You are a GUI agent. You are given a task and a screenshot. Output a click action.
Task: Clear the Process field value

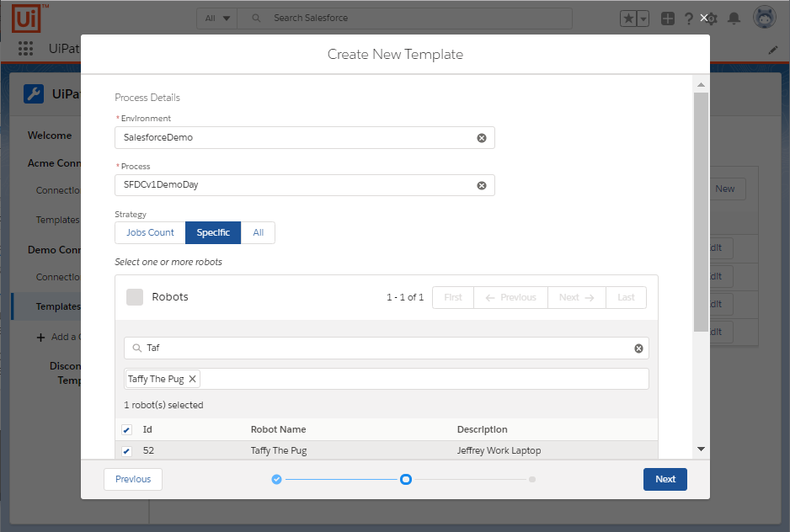[x=482, y=186]
